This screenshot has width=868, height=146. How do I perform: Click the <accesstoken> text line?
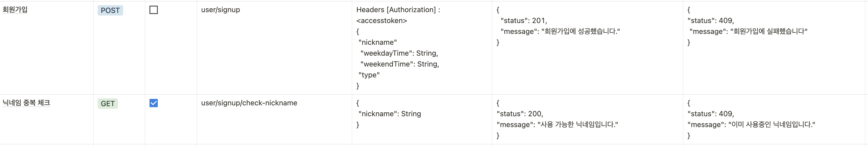click(381, 20)
